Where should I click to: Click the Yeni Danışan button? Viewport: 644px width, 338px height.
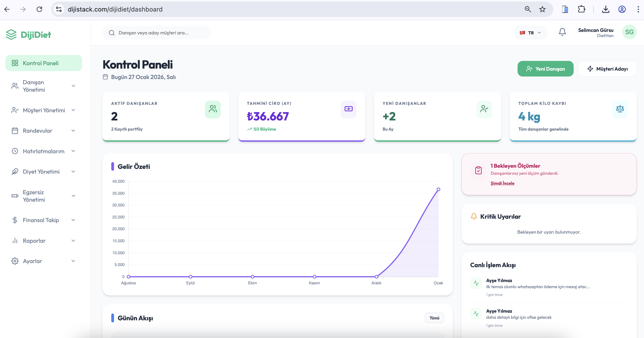point(545,68)
